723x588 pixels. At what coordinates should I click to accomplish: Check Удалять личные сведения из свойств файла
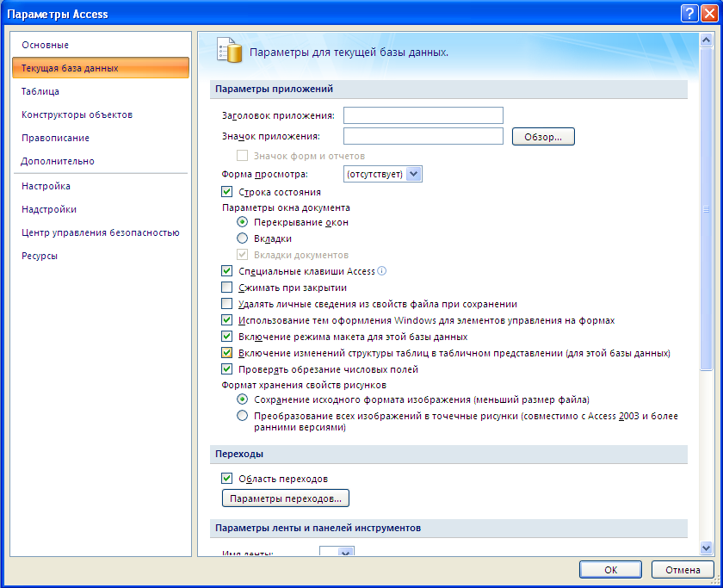pyautogui.click(x=227, y=303)
